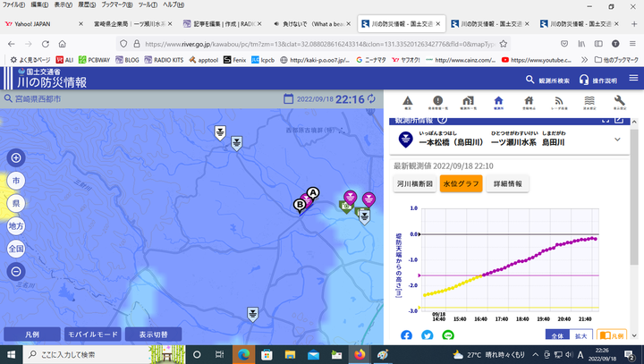Viewport: 644px width, 364px height.
Task: Click the 河川横断図 button
Action: tap(415, 183)
